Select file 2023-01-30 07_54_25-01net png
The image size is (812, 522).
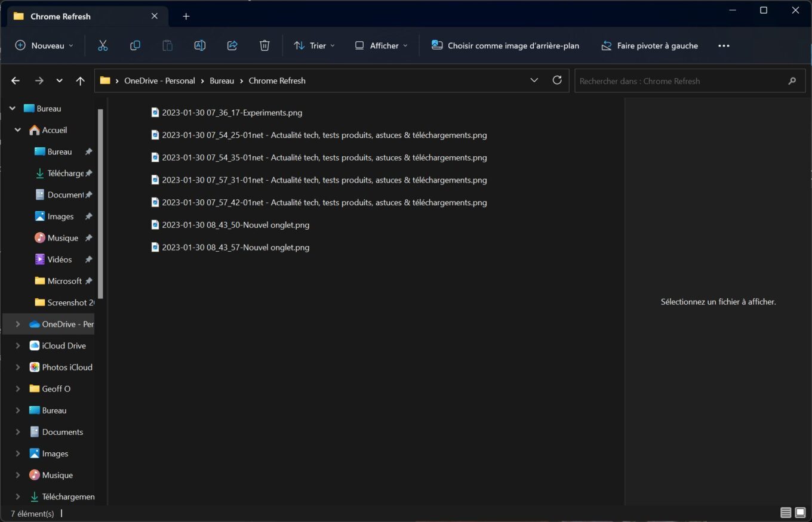tap(319, 135)
